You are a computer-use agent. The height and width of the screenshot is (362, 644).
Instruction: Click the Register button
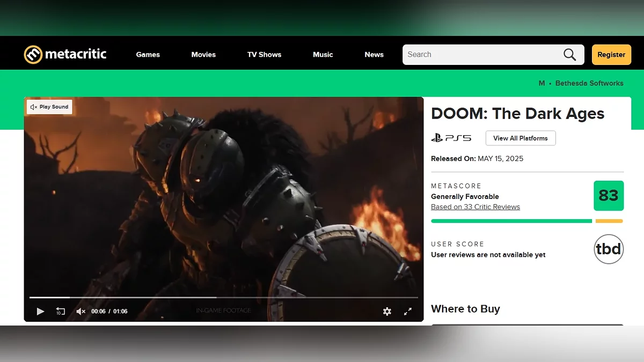click(611, 55)
